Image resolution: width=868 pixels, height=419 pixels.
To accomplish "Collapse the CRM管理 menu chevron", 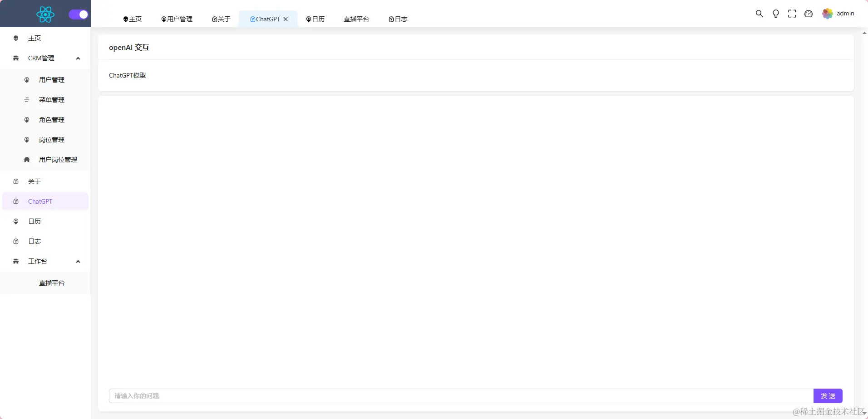I will coord(78,58).
